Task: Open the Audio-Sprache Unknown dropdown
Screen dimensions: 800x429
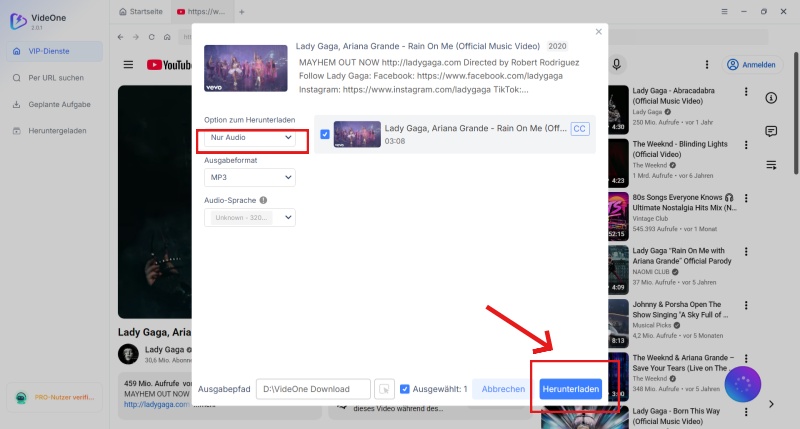Action: 250,217
